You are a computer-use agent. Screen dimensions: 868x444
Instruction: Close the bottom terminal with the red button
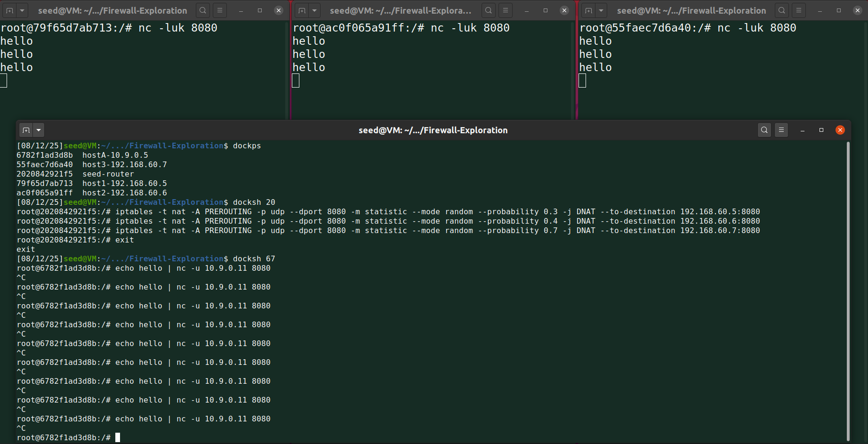pyautogui.click(x=840, y=130)
